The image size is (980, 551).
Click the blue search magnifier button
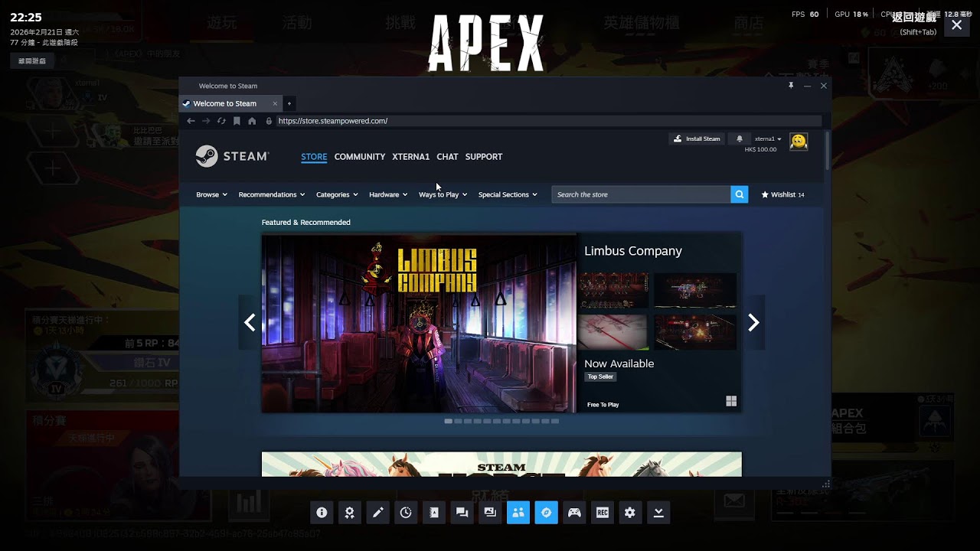pos(739,194)
